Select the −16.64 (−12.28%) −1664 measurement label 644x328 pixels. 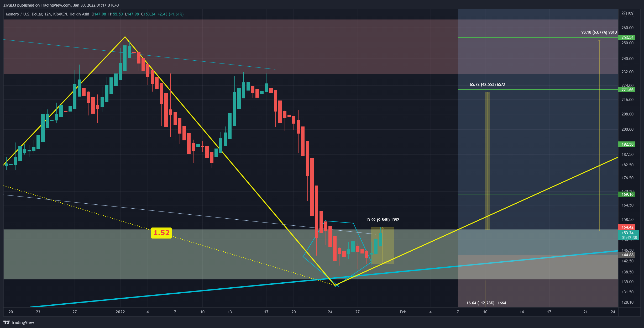coord(485,303)
